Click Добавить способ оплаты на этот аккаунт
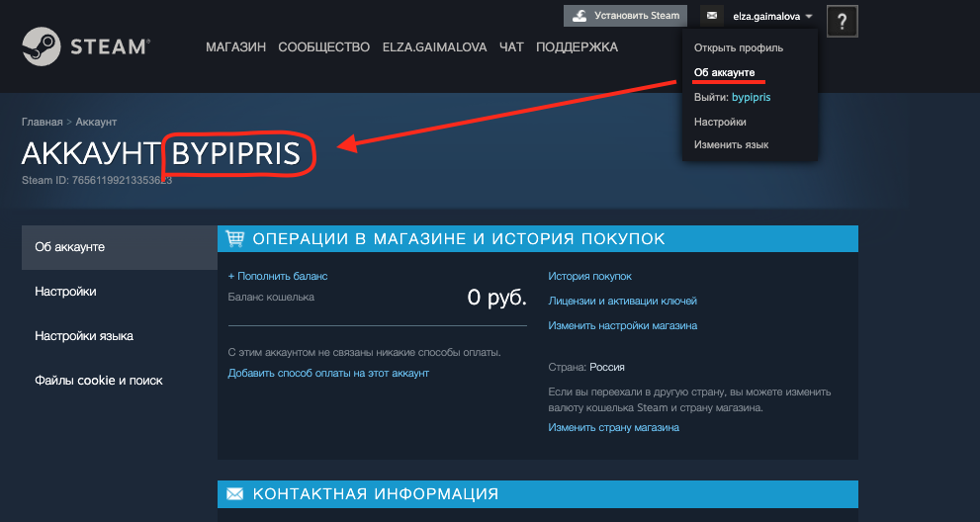The image size is (980, 522). [x=328, y=374]
